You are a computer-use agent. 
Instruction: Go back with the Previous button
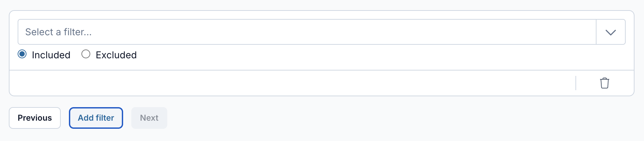pos(35,118)
